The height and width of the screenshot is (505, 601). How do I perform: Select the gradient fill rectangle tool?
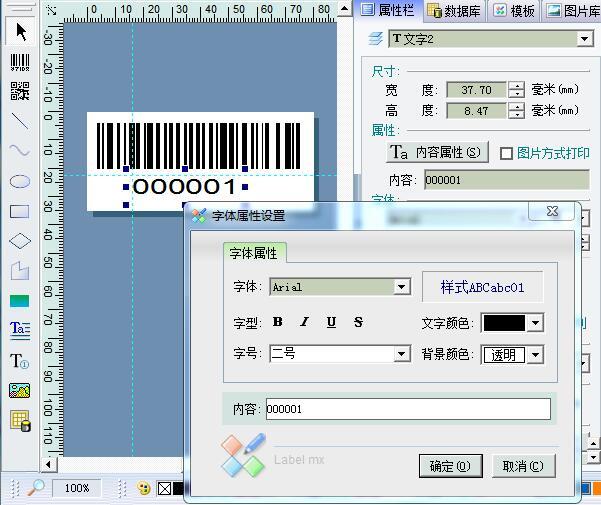coord(20,301)
